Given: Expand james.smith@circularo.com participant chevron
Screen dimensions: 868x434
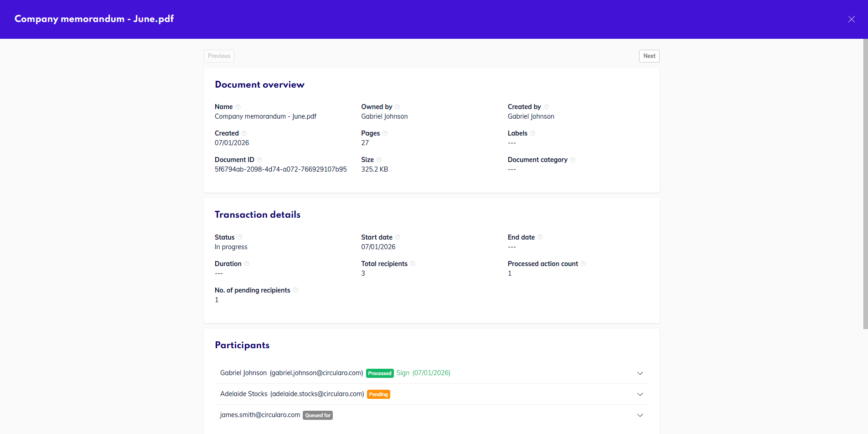Looking at the screenshot, I should tap(640, 415).
